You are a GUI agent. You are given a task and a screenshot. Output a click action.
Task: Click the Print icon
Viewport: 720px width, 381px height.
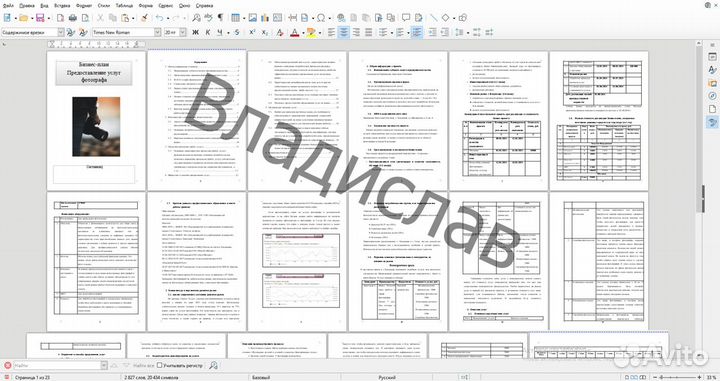(73, 18)
